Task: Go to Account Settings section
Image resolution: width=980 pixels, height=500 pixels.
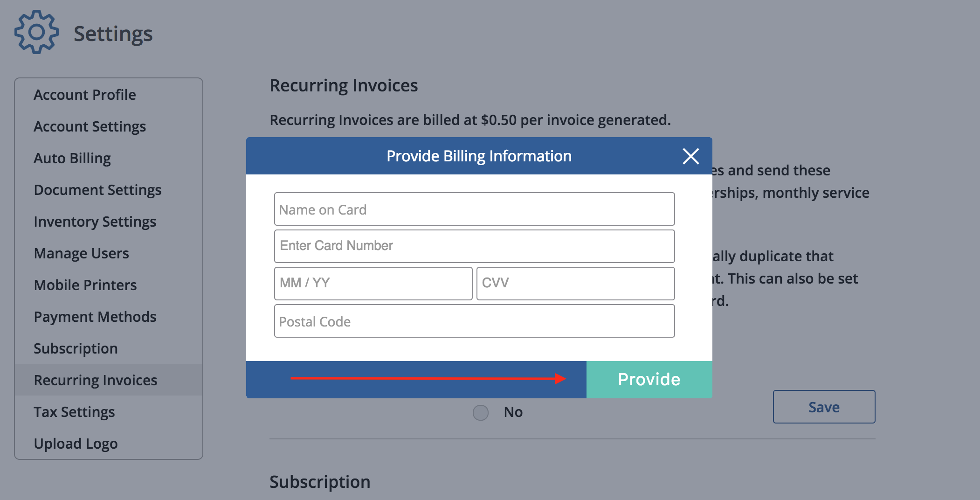Action: [x=90, y=126]
